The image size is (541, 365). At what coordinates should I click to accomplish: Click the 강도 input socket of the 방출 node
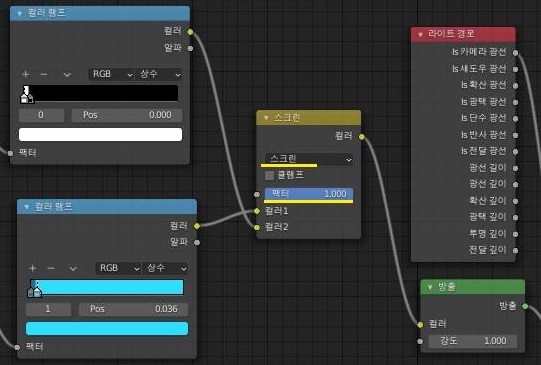point(420,342)
